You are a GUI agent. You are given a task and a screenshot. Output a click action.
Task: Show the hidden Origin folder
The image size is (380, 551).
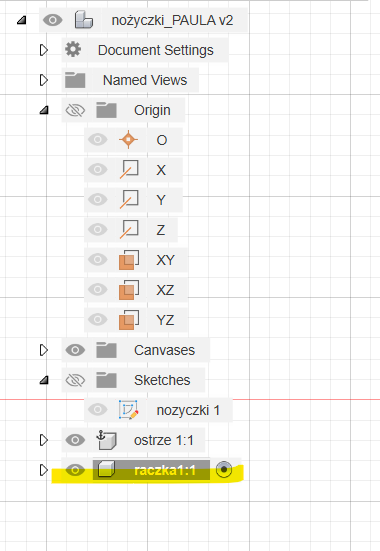tap(75, 110)
